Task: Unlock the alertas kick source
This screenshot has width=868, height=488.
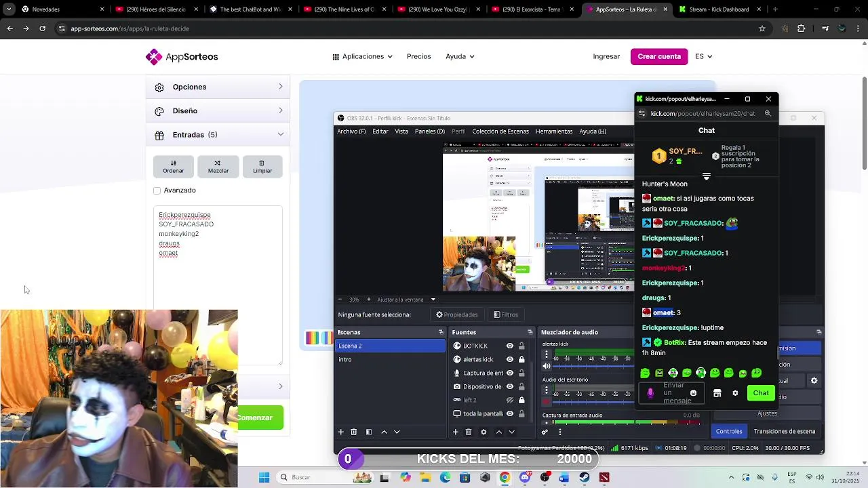Action: [x=521, y=359]
